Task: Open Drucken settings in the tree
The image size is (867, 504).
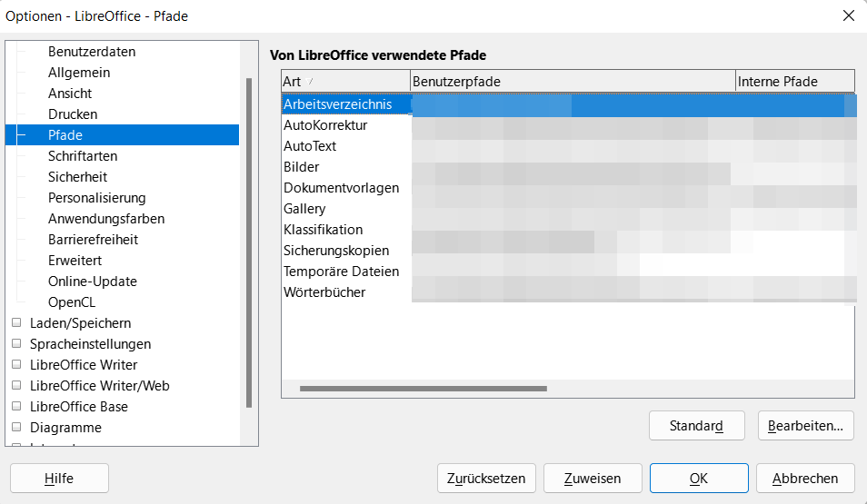Action: click(73, 114)
